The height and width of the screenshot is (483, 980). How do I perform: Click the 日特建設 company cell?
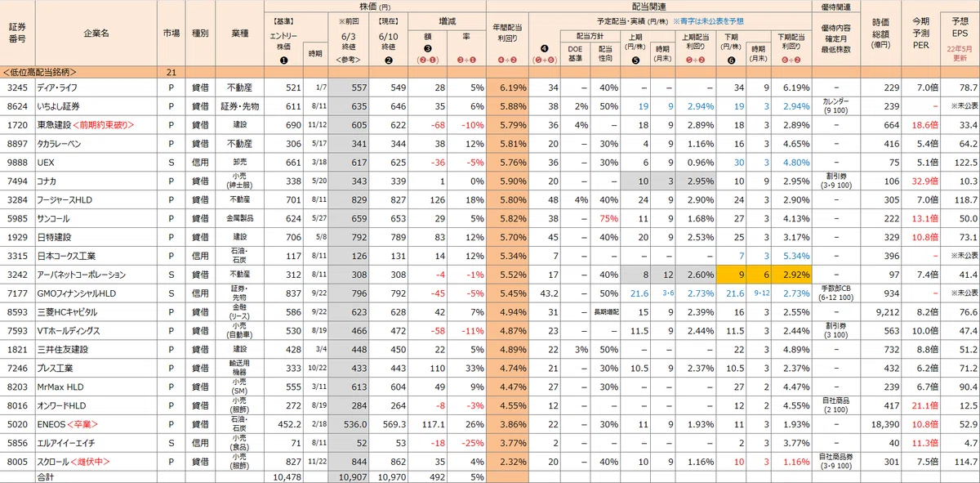point(96,238)
